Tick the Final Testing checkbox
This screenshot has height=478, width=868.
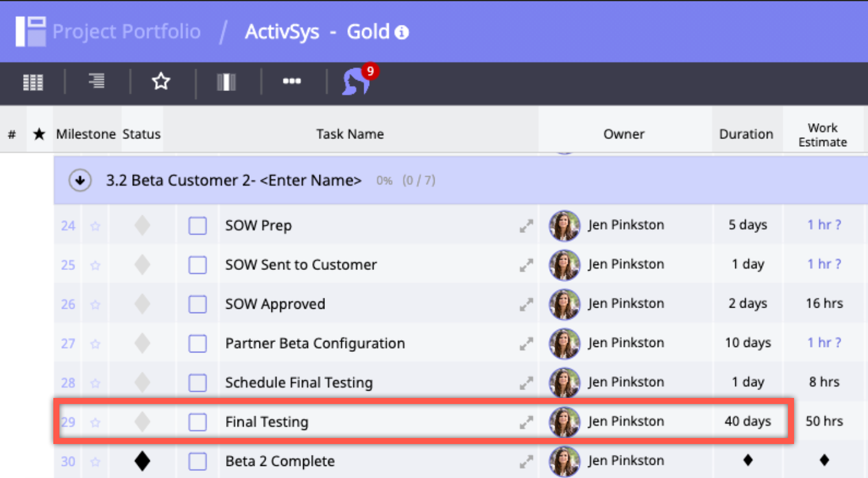tap(198, 422)
